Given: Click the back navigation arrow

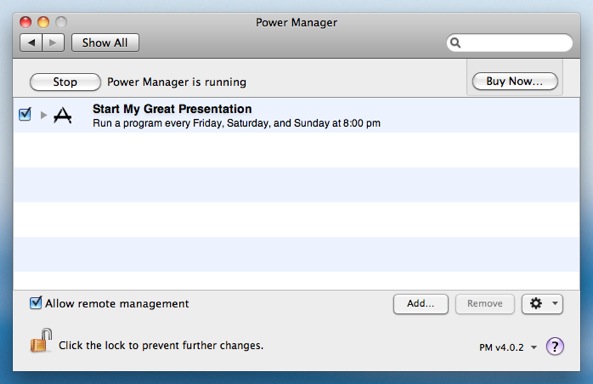Looking at the screenshot, I should [x=31, y=43].
